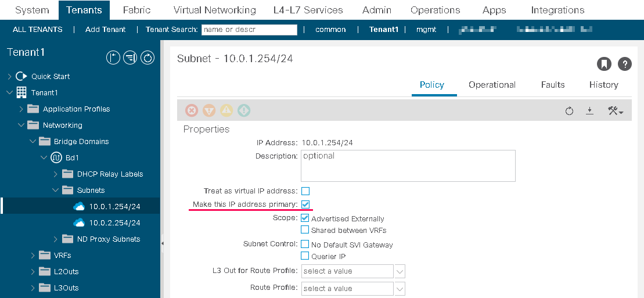Click the download icon in properties toolbar
The image size is (644, 298).
point(590,110)
